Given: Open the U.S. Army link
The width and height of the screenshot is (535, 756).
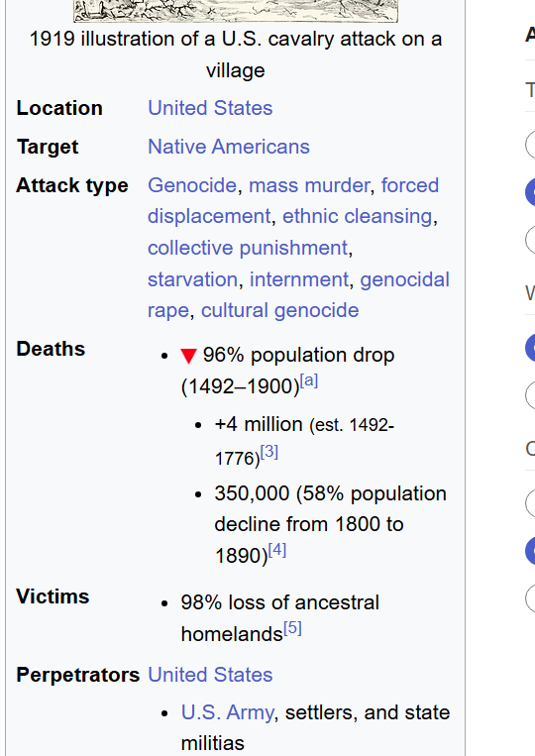Looking at the screenshot, I should tap(228, 712).
